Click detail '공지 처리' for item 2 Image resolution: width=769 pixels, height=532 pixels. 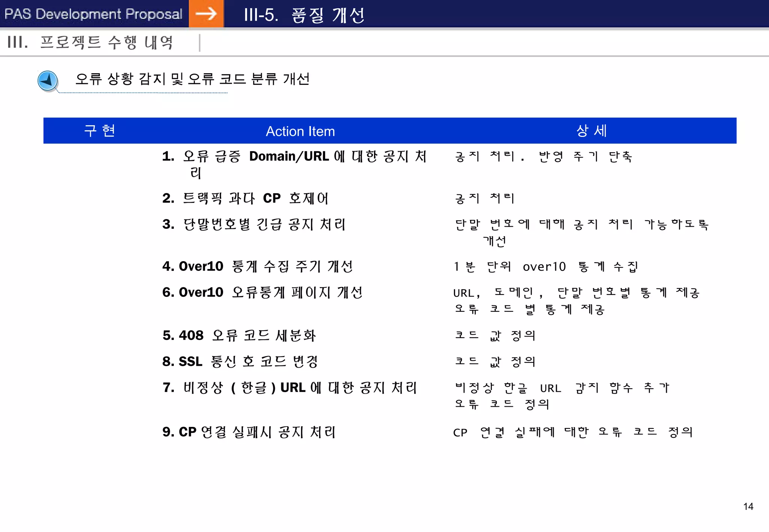[x=484, y=198]
